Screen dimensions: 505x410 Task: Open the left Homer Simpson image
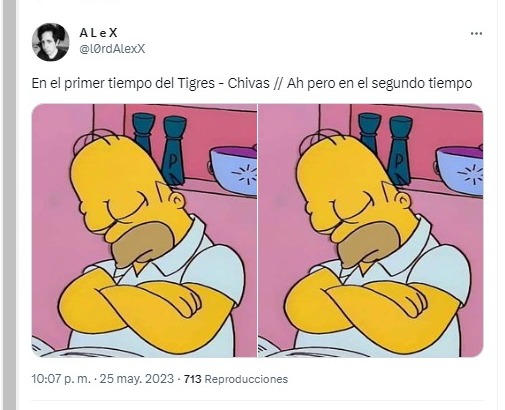[x=144, y=230]
